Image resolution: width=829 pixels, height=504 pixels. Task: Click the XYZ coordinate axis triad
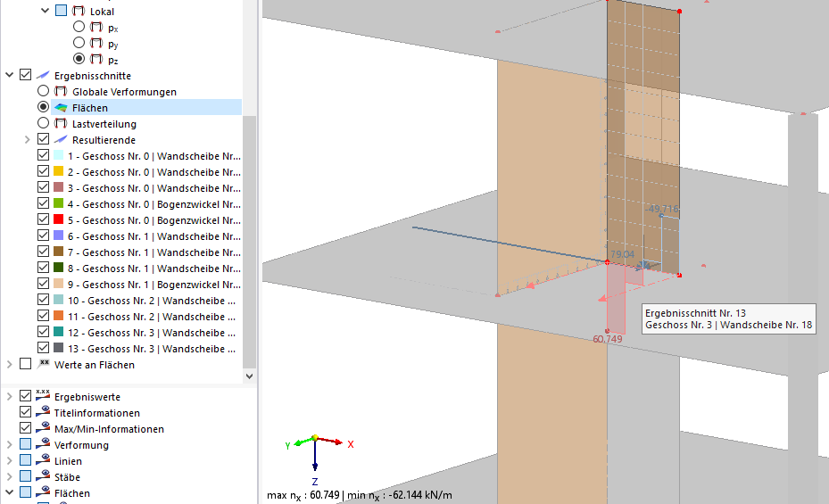[x=319, y=459]
